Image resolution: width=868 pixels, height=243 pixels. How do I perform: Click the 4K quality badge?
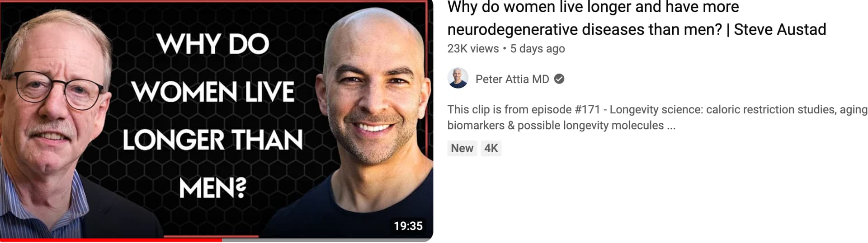pyautogui.click(x=491, y=148)
